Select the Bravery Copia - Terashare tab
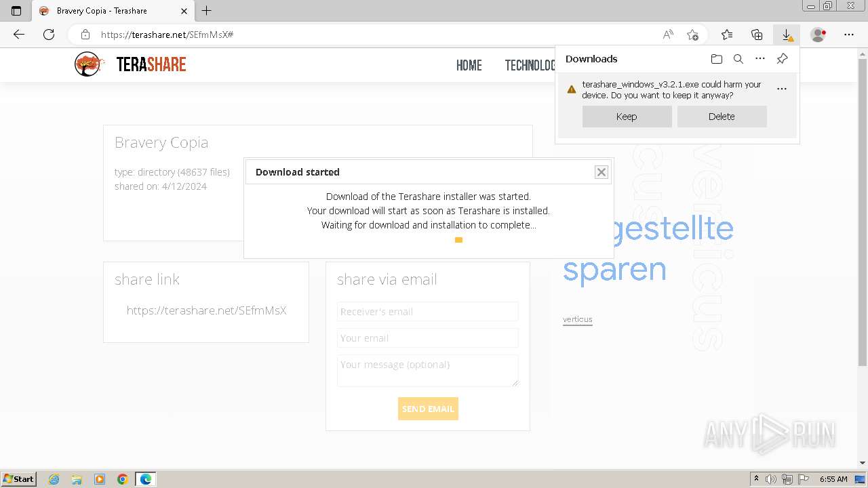The width and height of the screenshot is (868, 488). [x=112, y=11]
